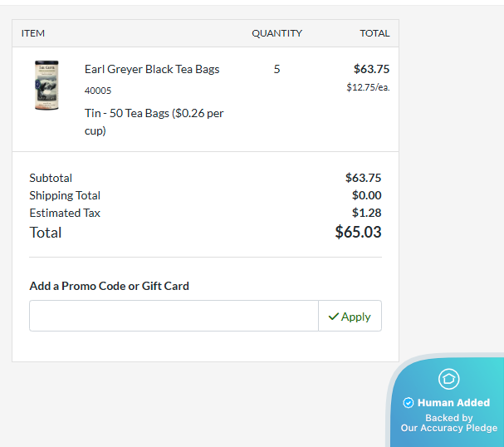Click the house icon in the badge
Viewport: 504px width, 447px height.
(448, 379)
